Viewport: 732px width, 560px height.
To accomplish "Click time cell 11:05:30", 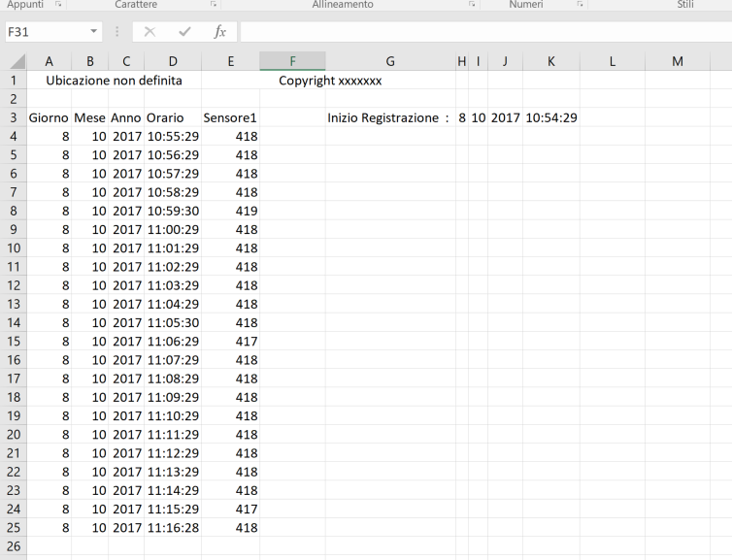I will [x=173, y=322].
